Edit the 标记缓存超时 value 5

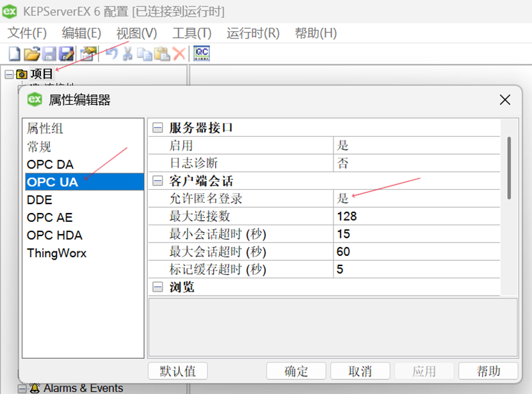coord(417,269)
